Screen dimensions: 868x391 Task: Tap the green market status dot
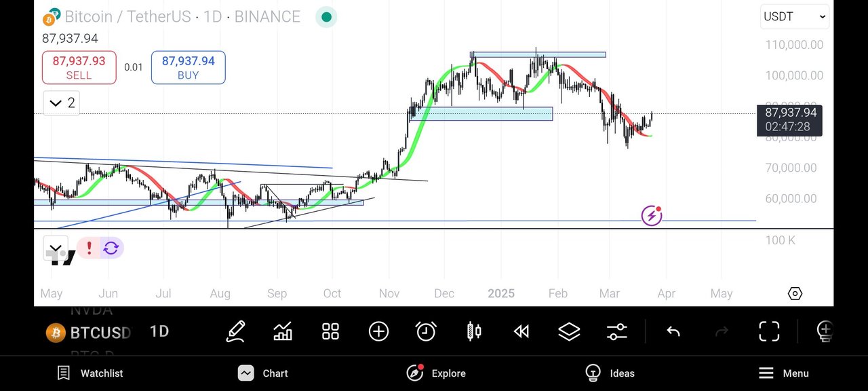pos(326,17)
